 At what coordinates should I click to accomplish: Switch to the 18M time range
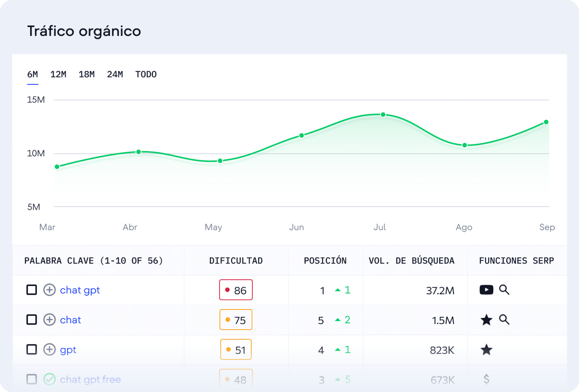click(87, 74)
